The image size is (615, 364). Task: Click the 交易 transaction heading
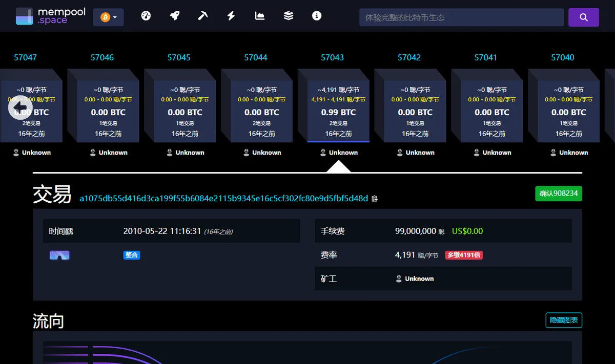52,195
